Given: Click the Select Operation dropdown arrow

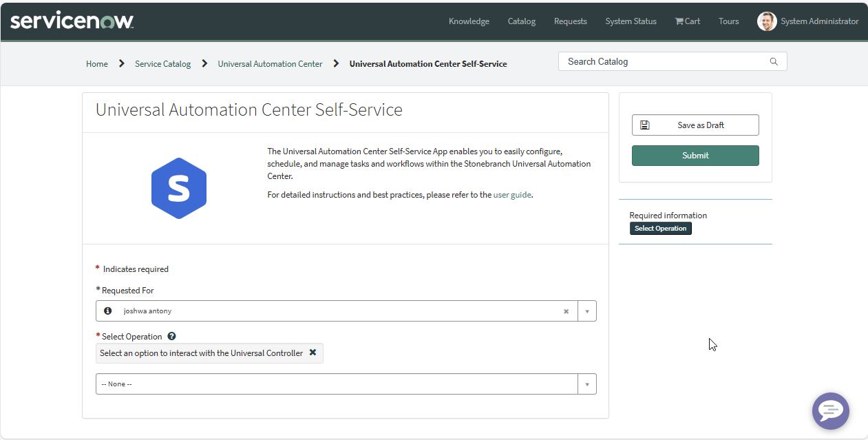Looking at the screenshot, I should pos(587,384).
